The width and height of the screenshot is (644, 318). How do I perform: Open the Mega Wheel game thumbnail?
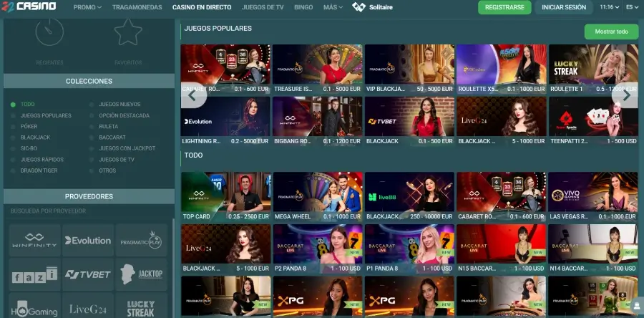click(x=318, y=192)
